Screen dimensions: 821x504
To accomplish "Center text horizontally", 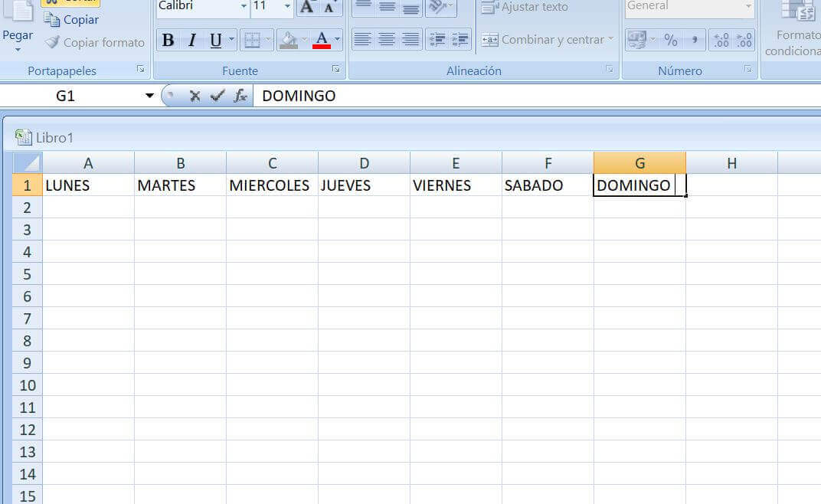I will tap(387, 39).
